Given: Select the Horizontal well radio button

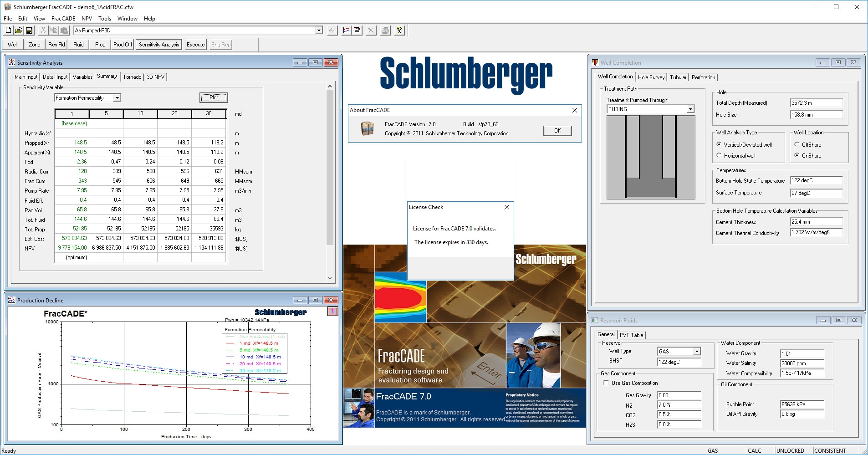Looking at the screenshot, I should point(719,156).
